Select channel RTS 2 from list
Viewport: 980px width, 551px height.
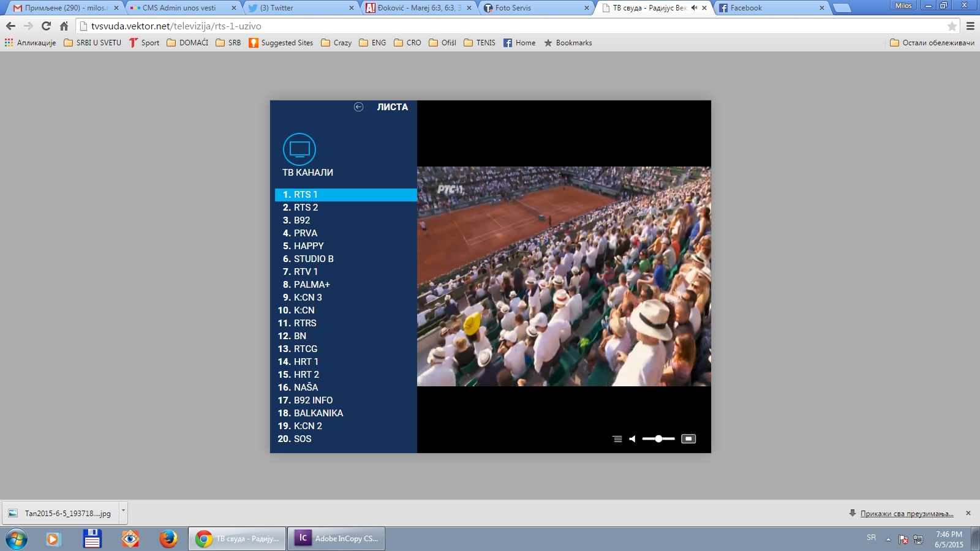[305, 208]
